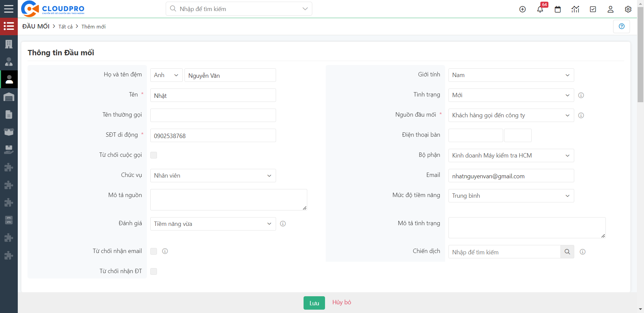Click the Mô tả tình trạng text area

click(527, 228)
